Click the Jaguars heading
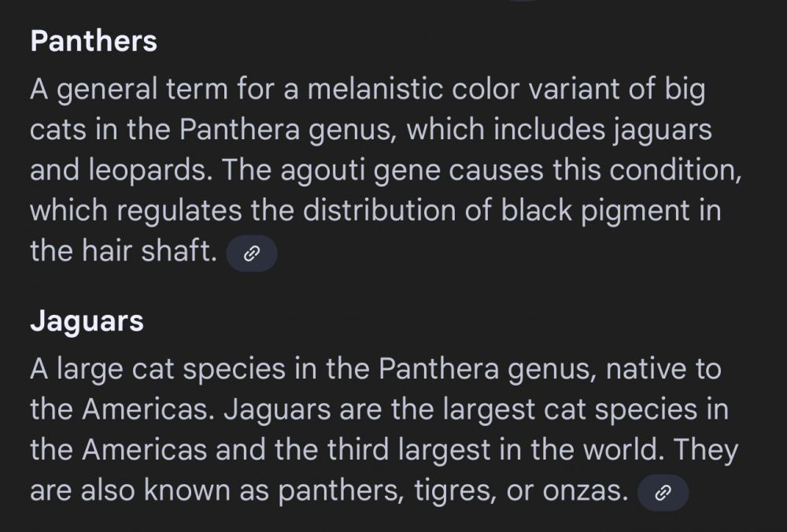 [x=87, y=321]
